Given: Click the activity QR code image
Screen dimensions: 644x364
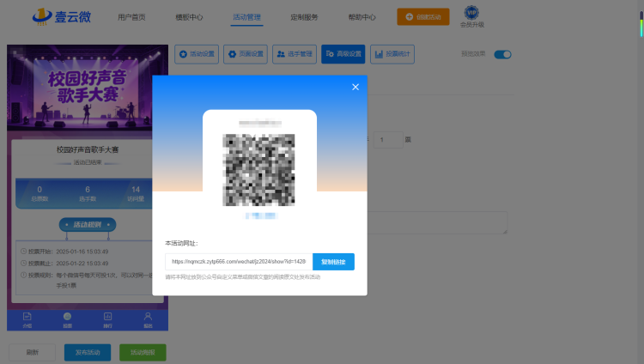Looking at the screenshot, I should coord(258,170).
